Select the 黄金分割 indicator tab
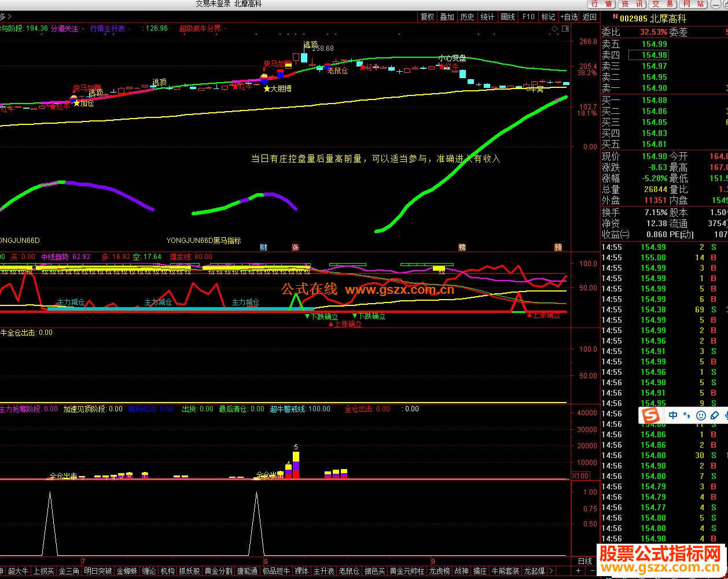Viewport: 728px width, 579px height. click(219, 571)
